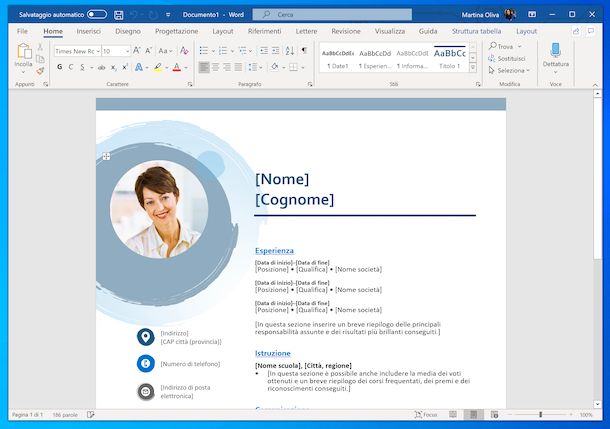
Task: Open the Riferimenti tab
Action: pos(265,31)
